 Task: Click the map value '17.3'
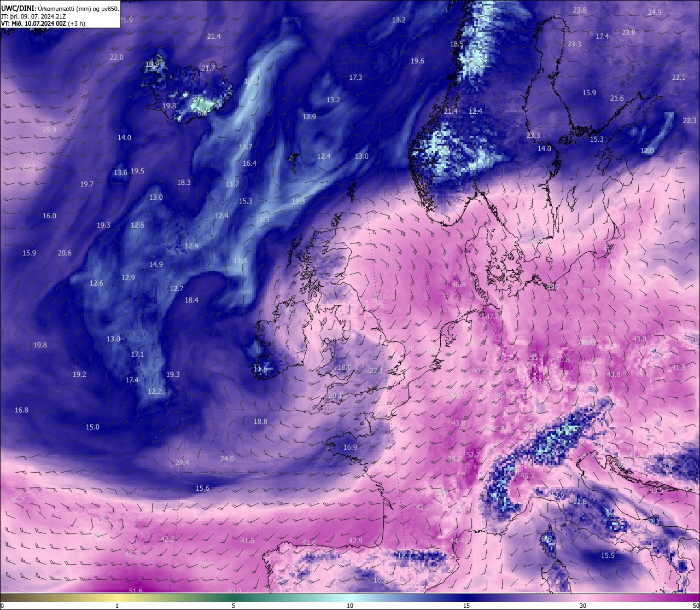tap(355, 78)
